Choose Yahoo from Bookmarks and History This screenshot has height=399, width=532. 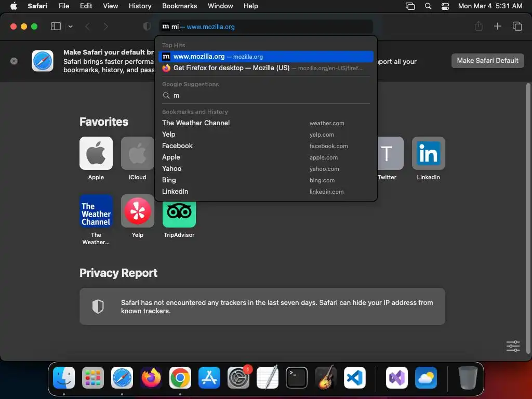point(266,169)
